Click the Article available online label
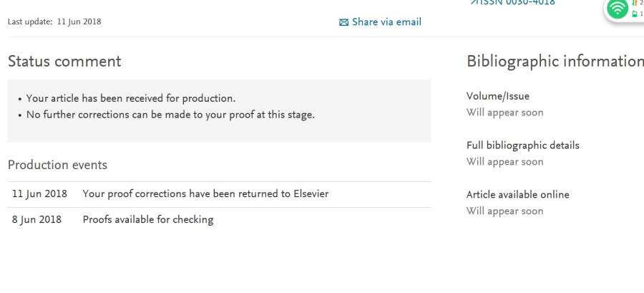 [x=517, y=195]
